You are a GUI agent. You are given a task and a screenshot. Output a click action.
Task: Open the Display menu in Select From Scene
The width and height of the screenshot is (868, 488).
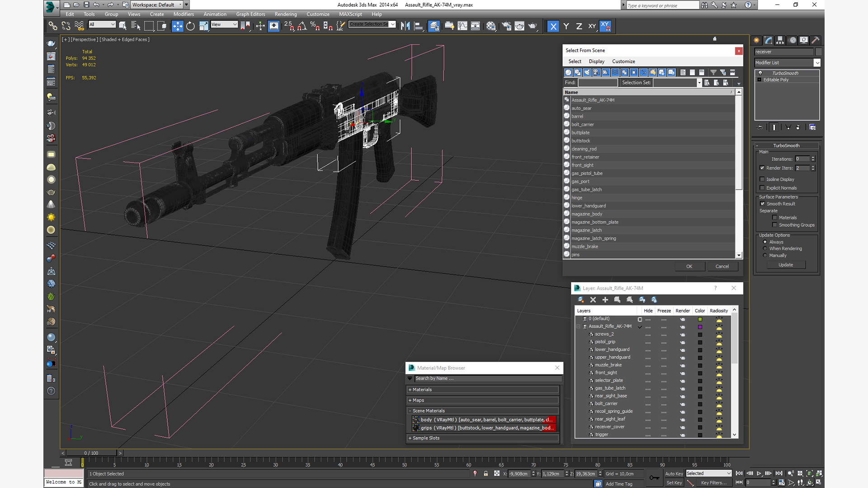(596, 61)
